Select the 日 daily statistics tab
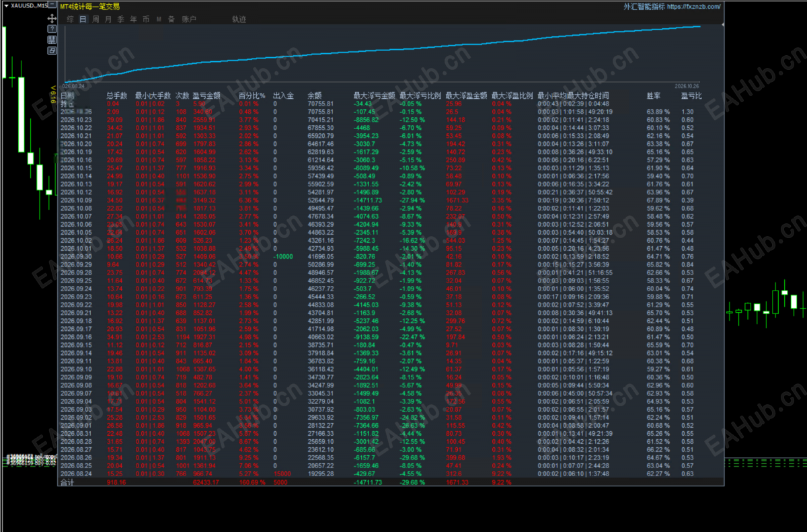Viewport: 807px width, 532px height. click(x=83, y=20)
